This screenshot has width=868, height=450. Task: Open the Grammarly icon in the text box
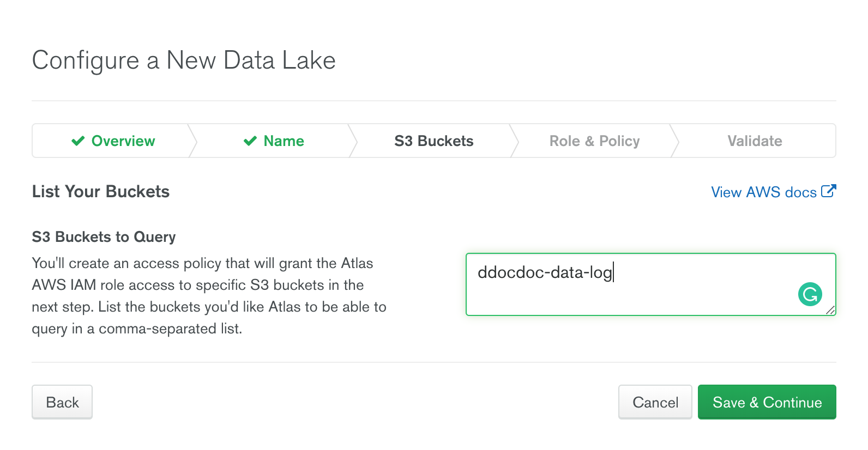(810, 294)
